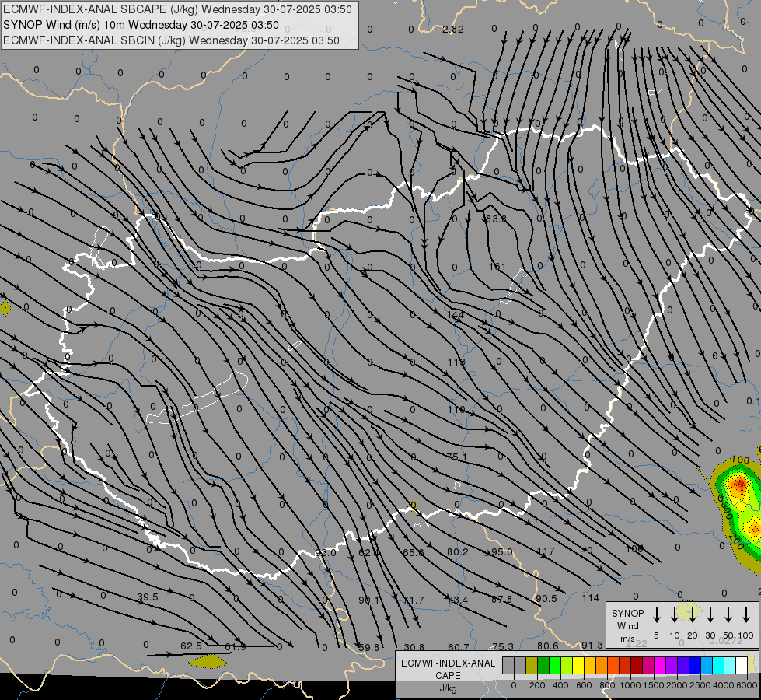
Task: Pick the cyan swatch left of 4000
Action: pos(719,665)
